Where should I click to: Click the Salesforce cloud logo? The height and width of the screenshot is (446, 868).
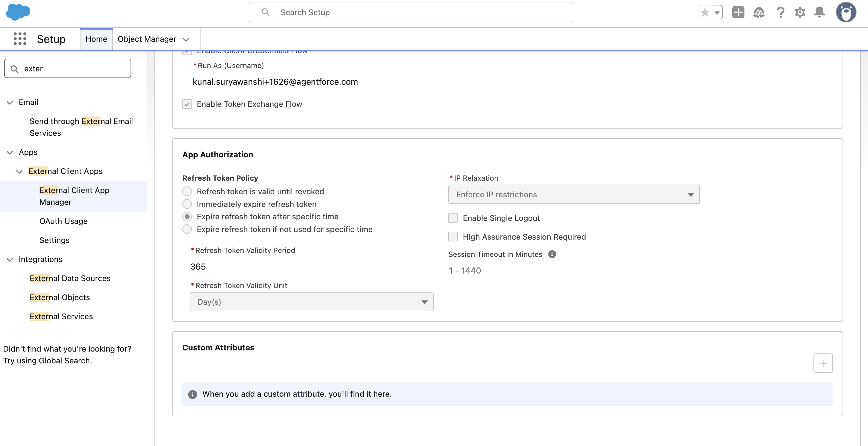pos(18,12)
